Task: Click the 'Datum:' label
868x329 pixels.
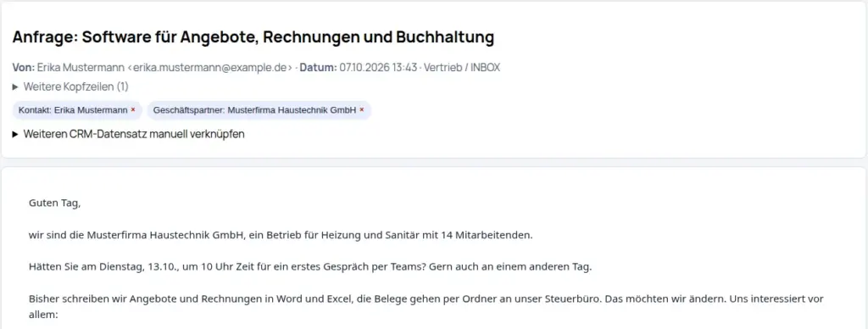Action: pyautogui.click(x=319, y=68)
